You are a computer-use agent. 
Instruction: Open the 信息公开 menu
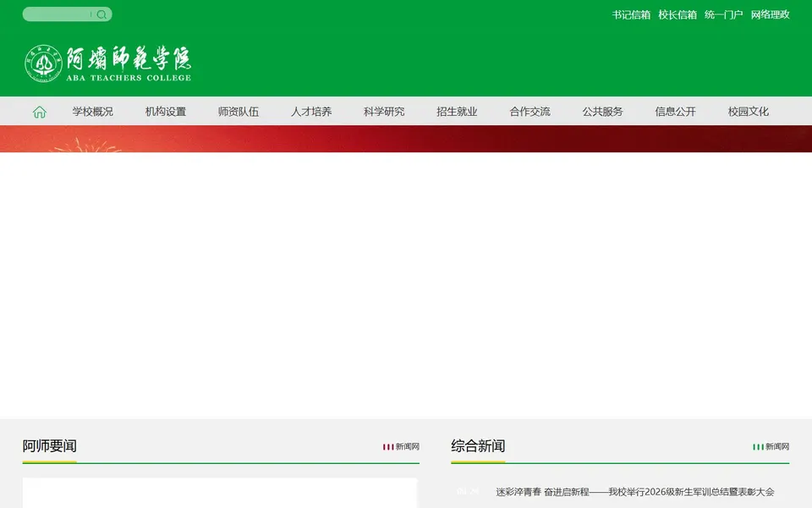[x=675, y=112]
